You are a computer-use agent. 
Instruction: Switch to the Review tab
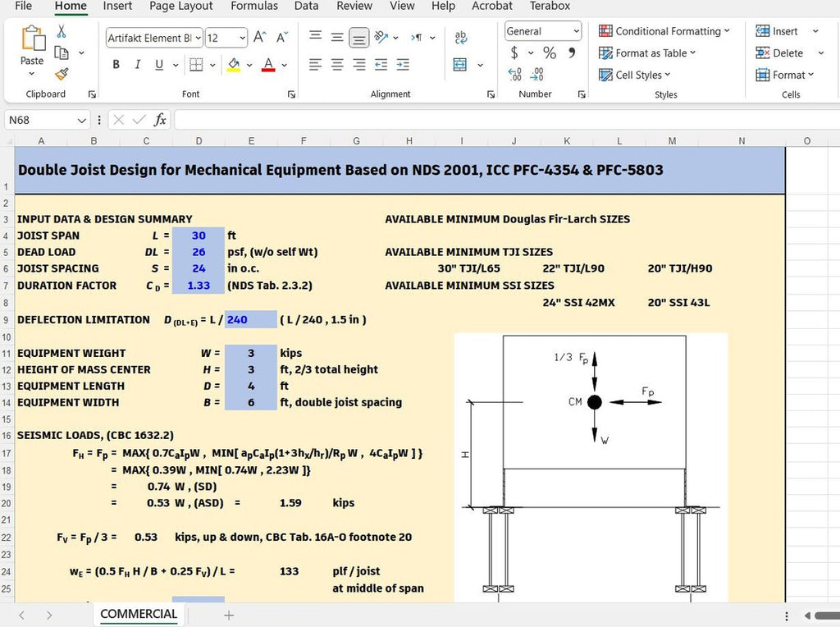click(x=354, y=6)
